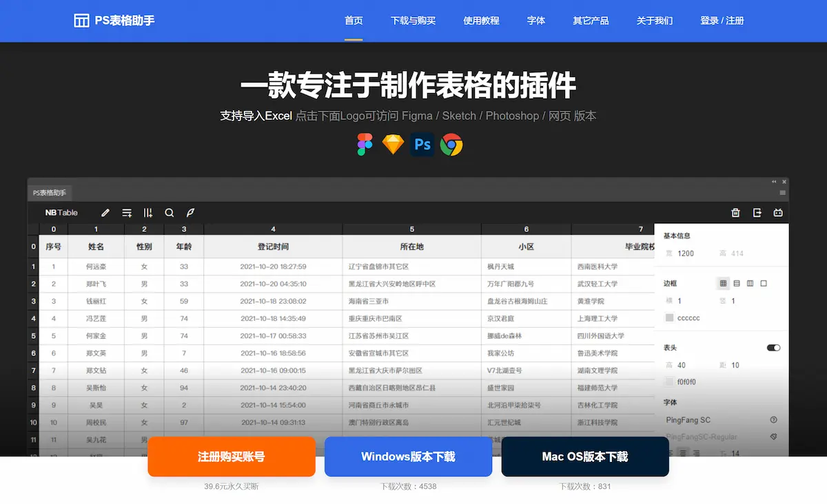Open 字体 in the navigation
The image size is (827, 504).
pos(536,21)
